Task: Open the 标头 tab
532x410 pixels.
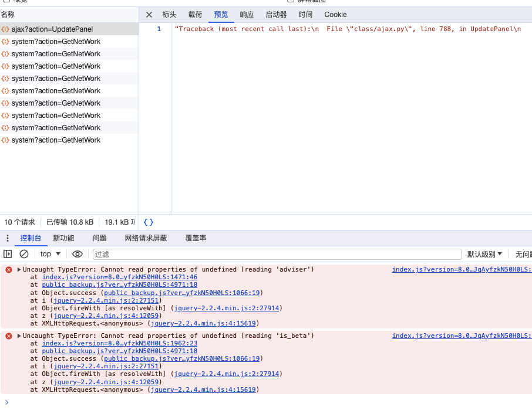Action: click(x=169, y=15)
